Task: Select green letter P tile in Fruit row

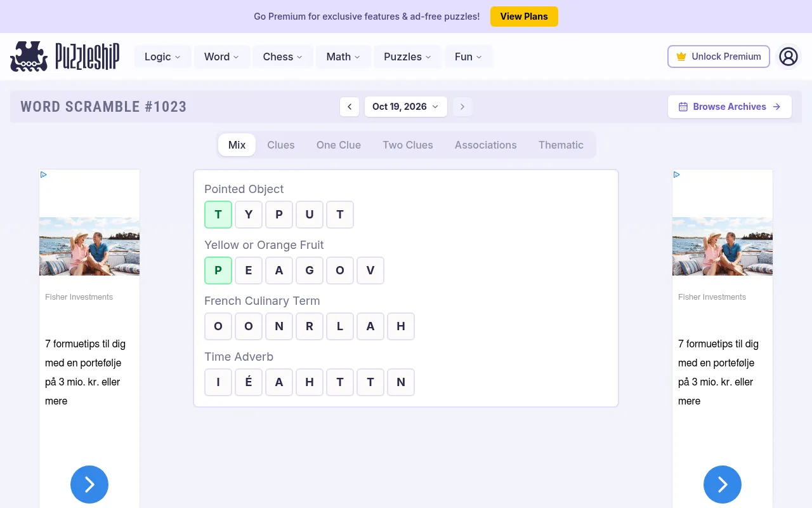Action: tap(218, 271)
